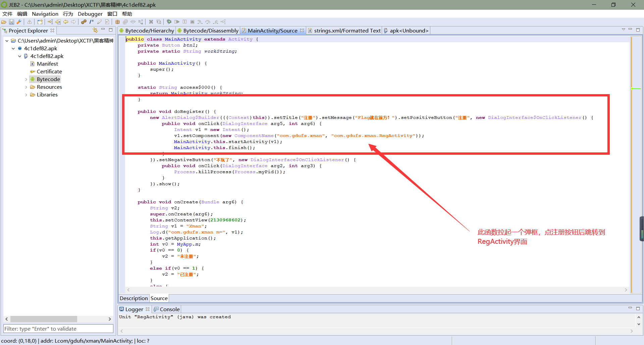The height and width of the screenshot is (345, 644).
Task: Maximize the editor pane area
Action: coord(638,29)
